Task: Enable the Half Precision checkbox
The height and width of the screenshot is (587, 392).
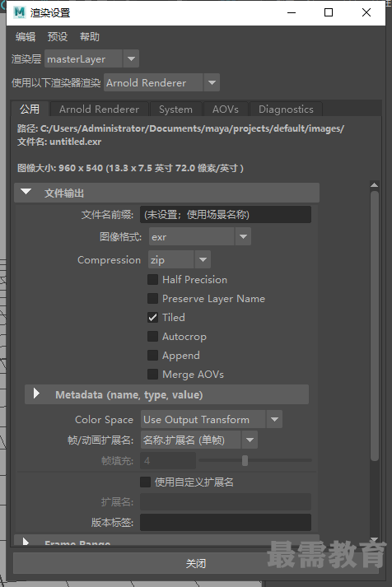Action: point(152,280)
